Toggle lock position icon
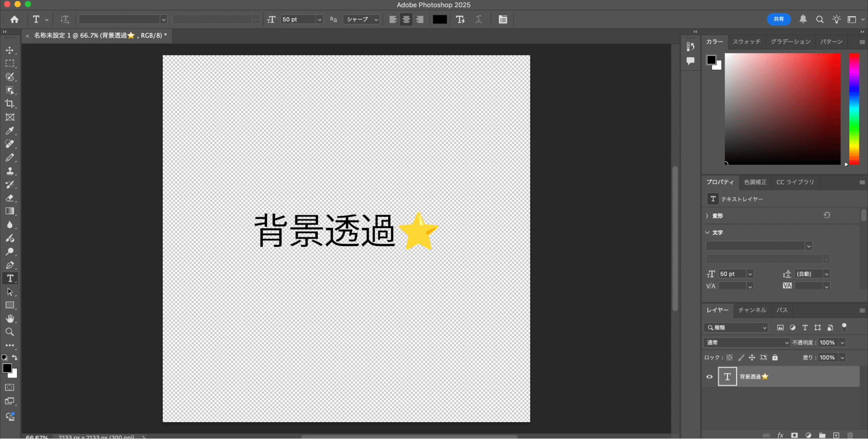The height and width of the screenshot is (439, 868). [x=752, y=358]
